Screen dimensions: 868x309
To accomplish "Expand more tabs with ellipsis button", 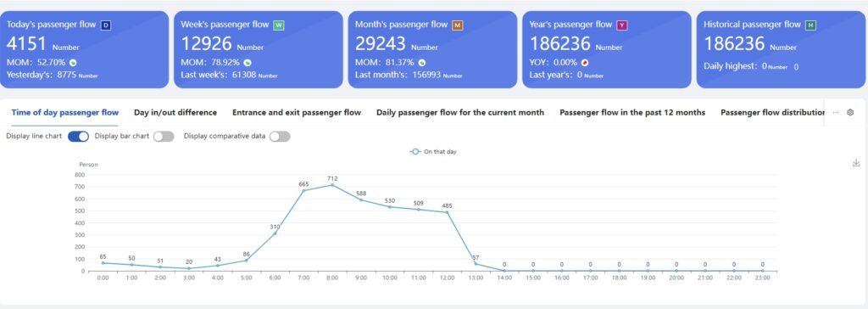I will tap(836, 112).
